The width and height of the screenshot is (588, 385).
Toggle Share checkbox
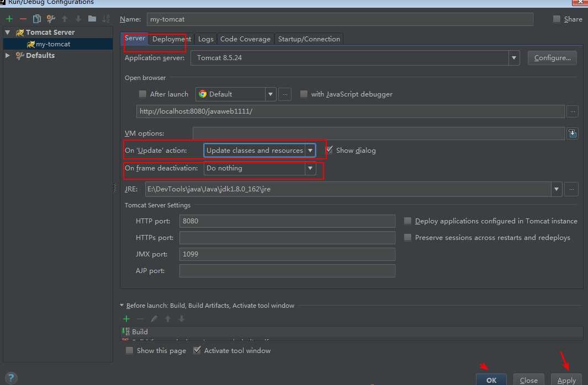[x=557, y=19]
